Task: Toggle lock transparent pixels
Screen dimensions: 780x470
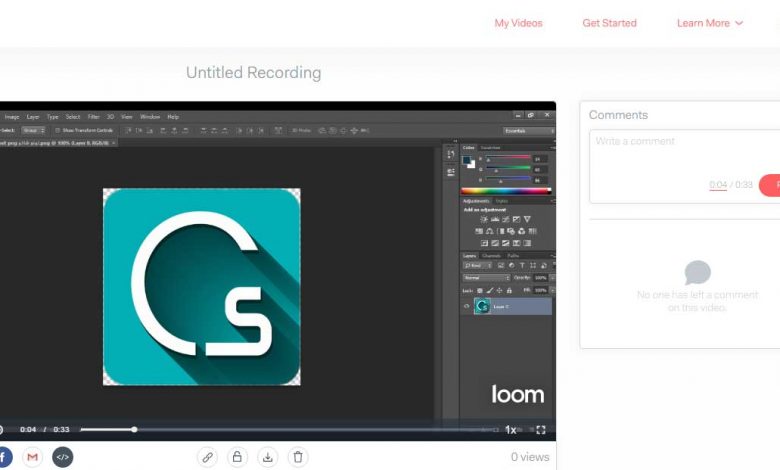Action: click(480, 290)
